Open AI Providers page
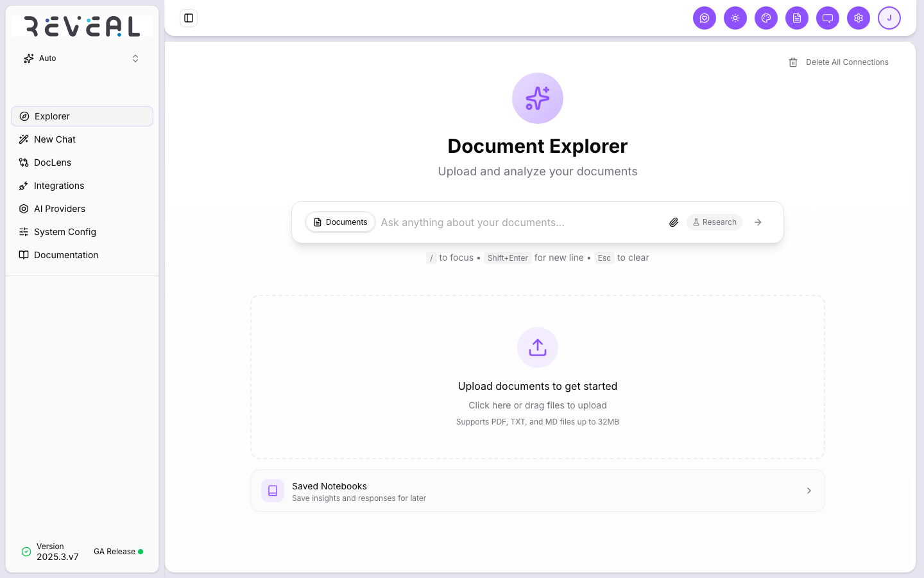 point(82,209)
